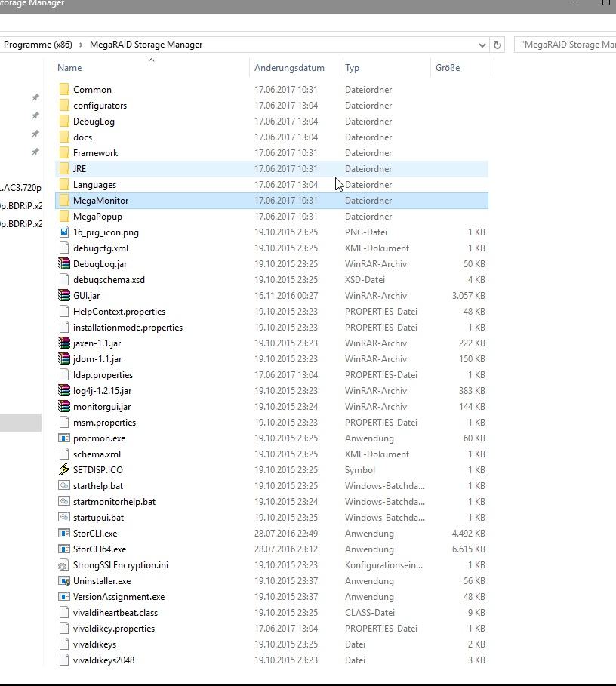The width and height of the screenshot is (616, 686).
Task: Click the Programme (x86) breadcrumb
Action: 38,45
